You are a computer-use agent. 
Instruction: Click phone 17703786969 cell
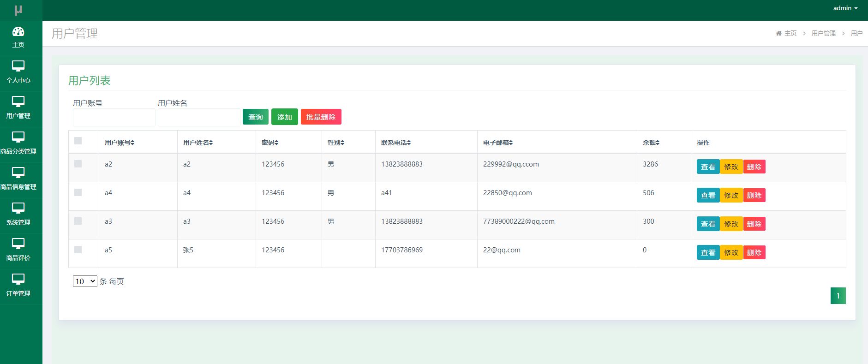click(402, 250)
